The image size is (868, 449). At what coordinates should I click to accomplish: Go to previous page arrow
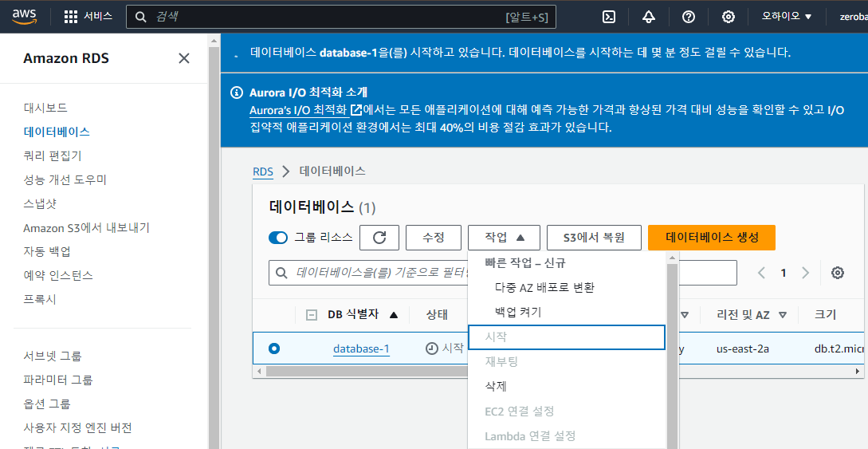click(762, 273)
